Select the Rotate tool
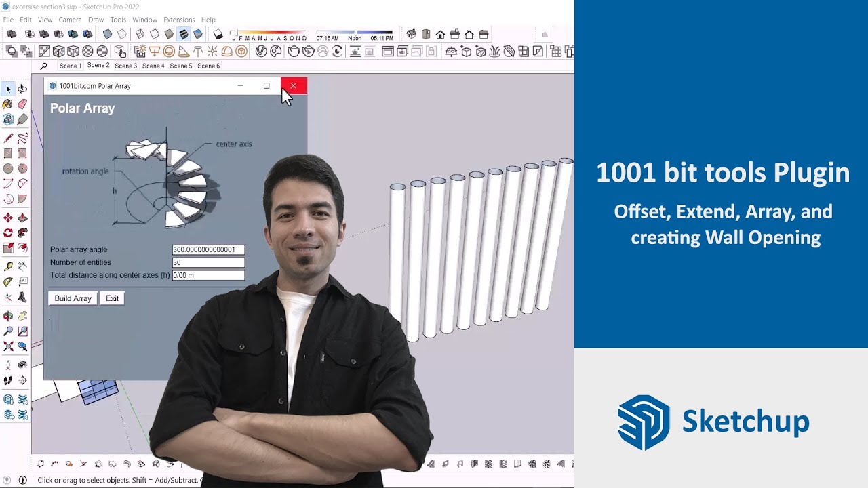868x488 pixels. coord(8,232)
